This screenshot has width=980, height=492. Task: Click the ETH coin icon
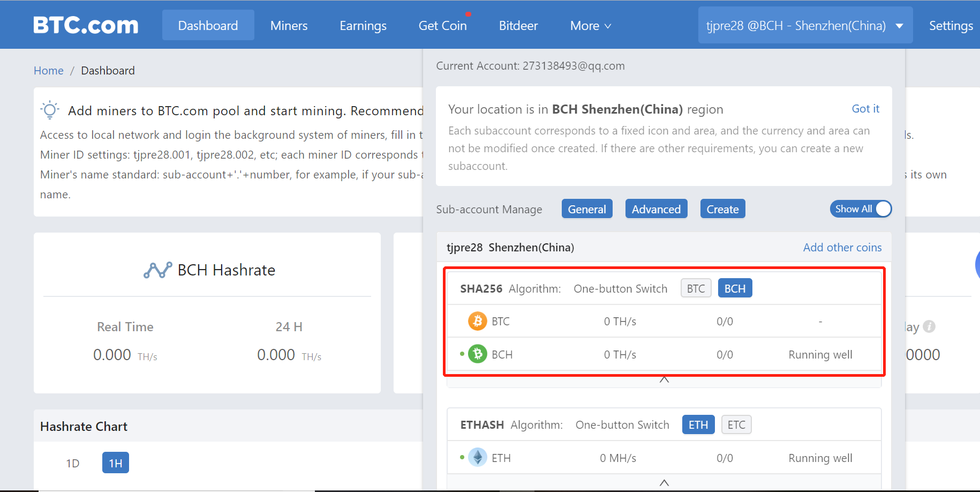point(478,457)
